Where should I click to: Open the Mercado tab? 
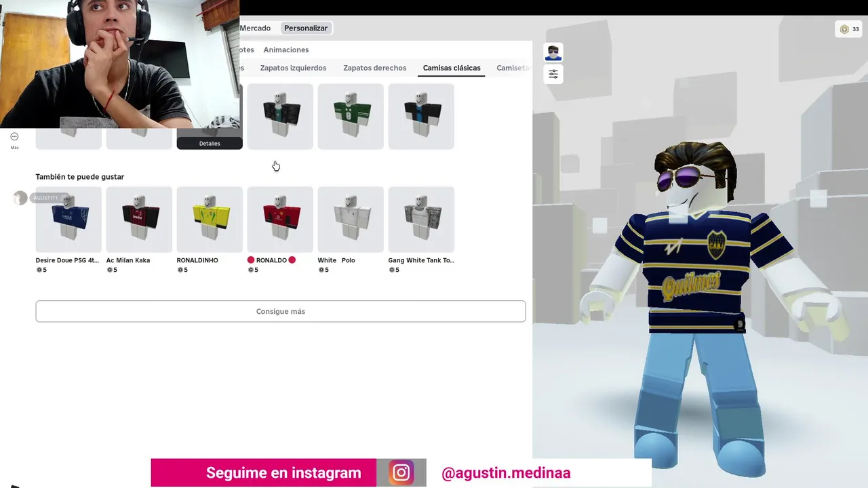pos(255,28)
